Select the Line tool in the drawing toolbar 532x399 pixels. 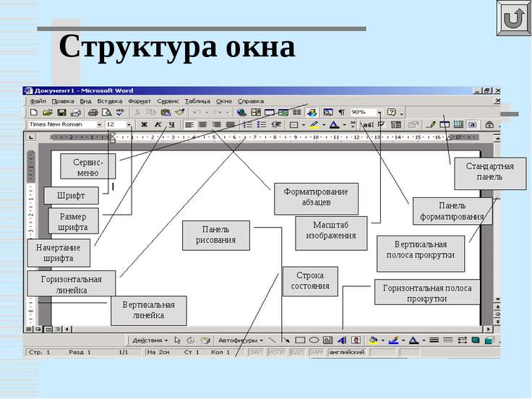click(x=273, y=340)
